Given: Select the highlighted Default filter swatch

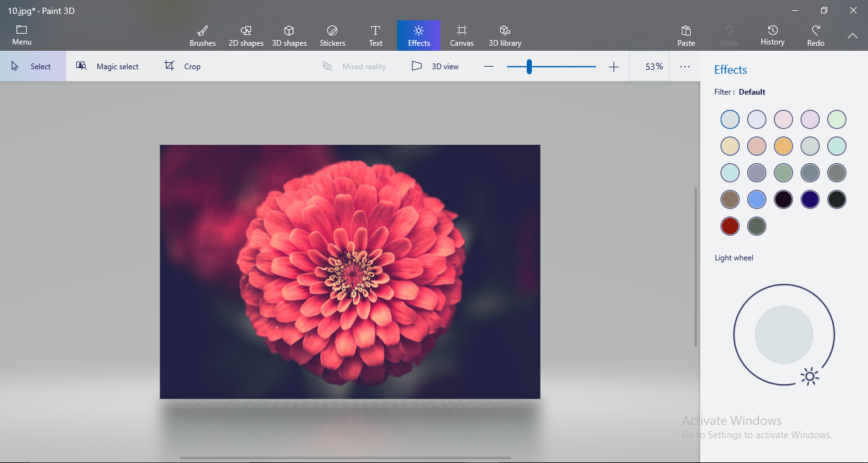Looking at the screenshot, I should click(730, 119).
